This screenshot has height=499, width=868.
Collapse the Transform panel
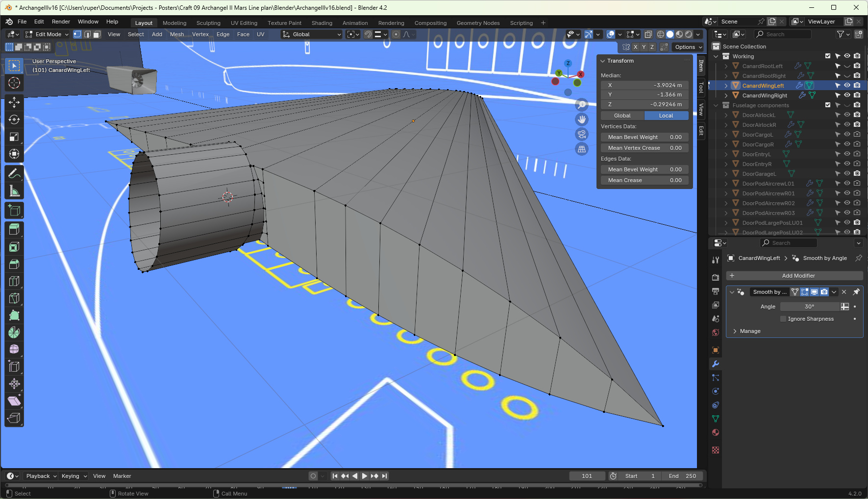(x=603, y=61)
